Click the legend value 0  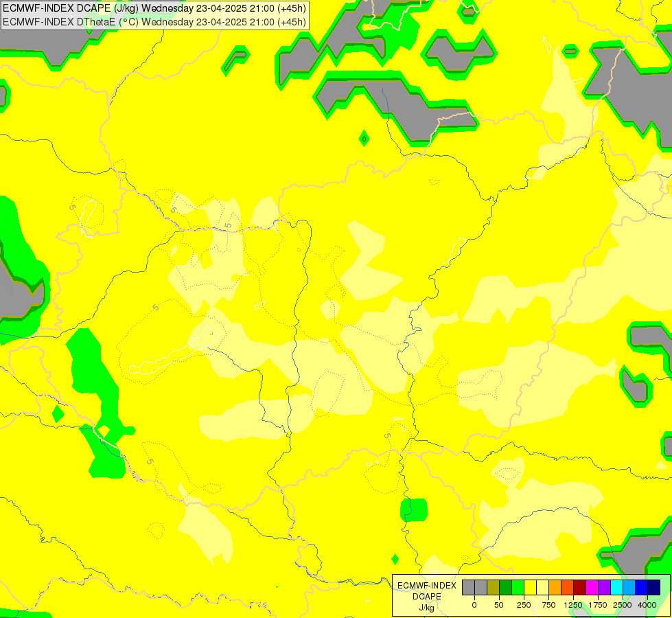coord(474,605)
